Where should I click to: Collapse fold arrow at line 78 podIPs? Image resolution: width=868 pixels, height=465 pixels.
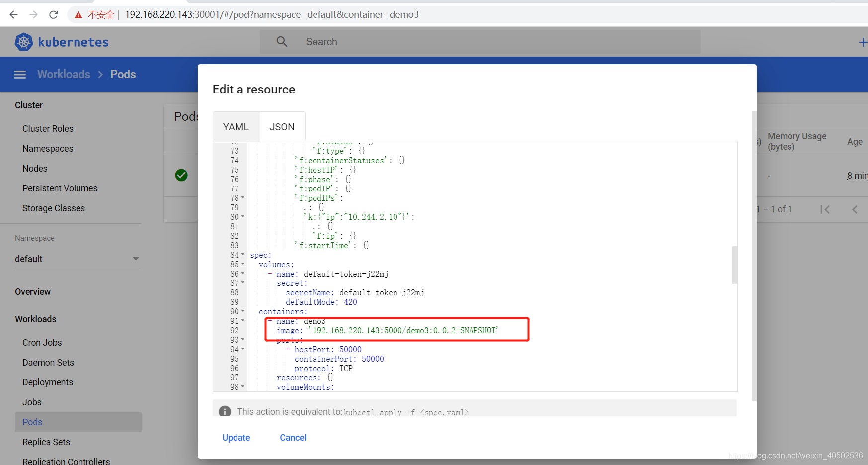click(x=243, y=198)
